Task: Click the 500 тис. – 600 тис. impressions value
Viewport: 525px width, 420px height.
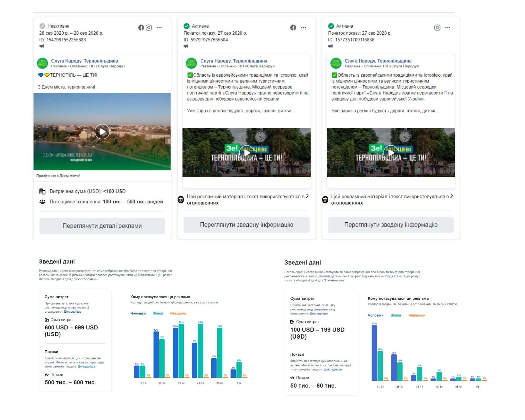Action: (x=70, y=382)
